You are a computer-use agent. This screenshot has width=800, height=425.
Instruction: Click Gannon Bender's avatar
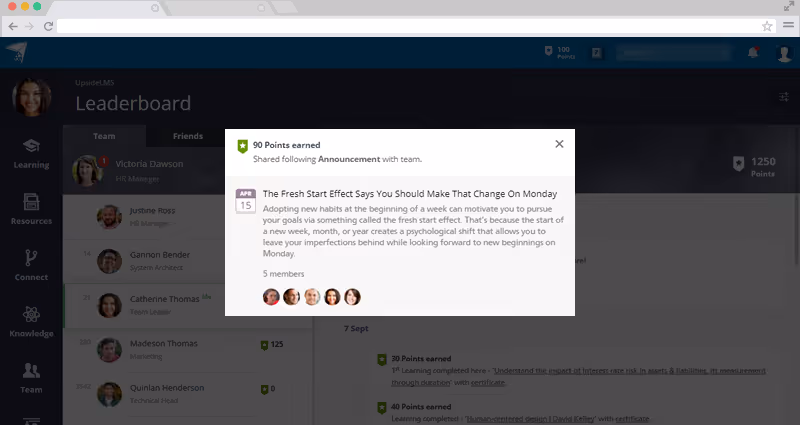coord(109,261)
